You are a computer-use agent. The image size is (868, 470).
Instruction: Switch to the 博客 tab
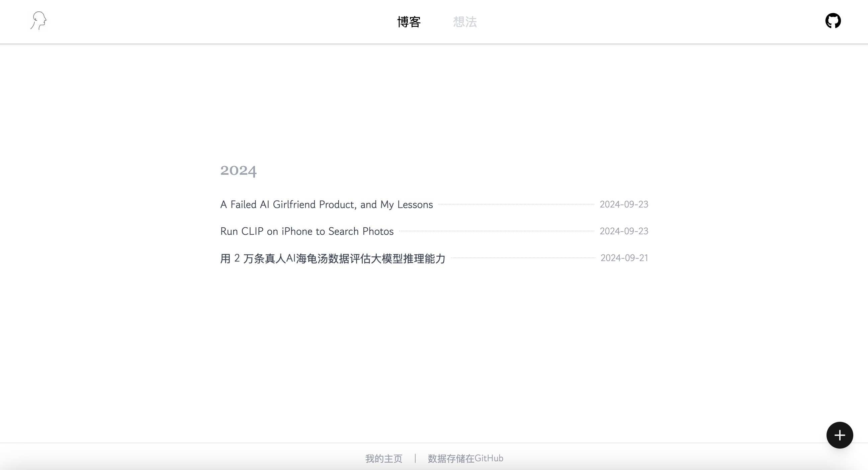(x=409, y=22)
